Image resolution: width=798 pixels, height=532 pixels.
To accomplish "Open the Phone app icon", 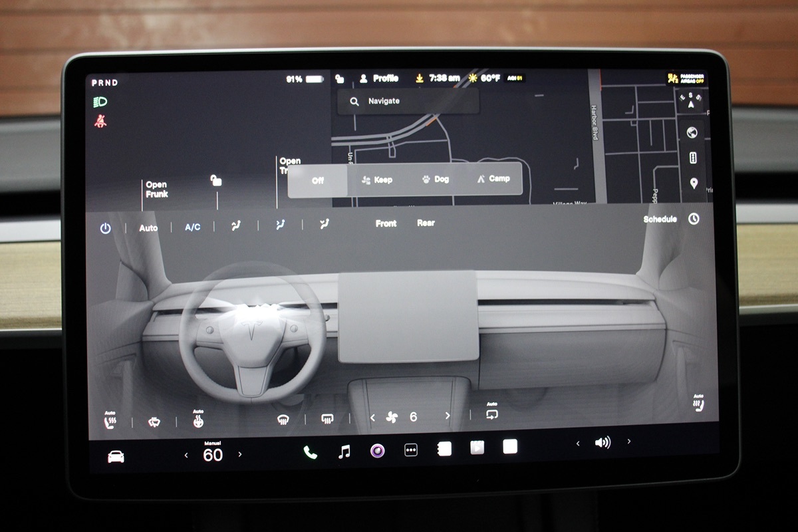I will (310, 452).
